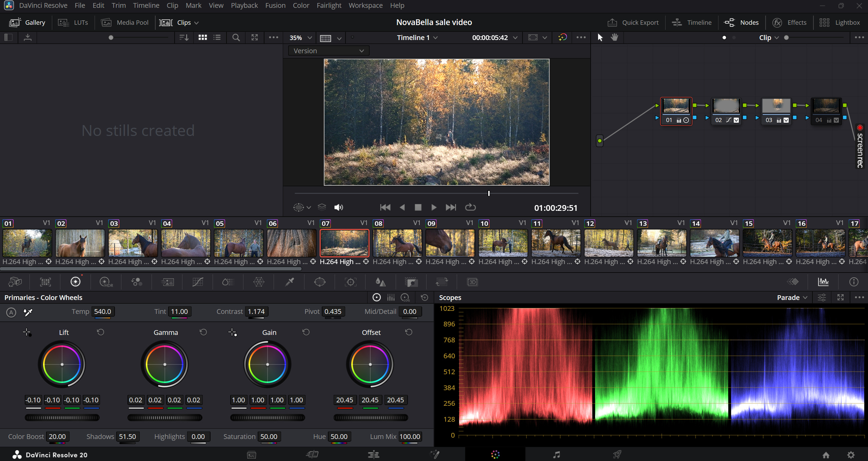Toggle the Lightbox view

pyautogui.click(x=840, y=23)
